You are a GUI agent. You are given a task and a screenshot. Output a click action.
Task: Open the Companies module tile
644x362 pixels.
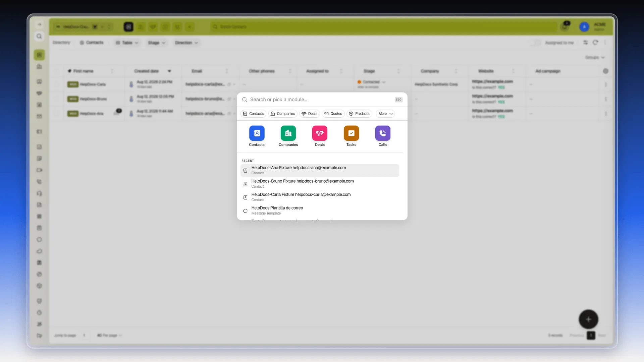coord(288,136)
